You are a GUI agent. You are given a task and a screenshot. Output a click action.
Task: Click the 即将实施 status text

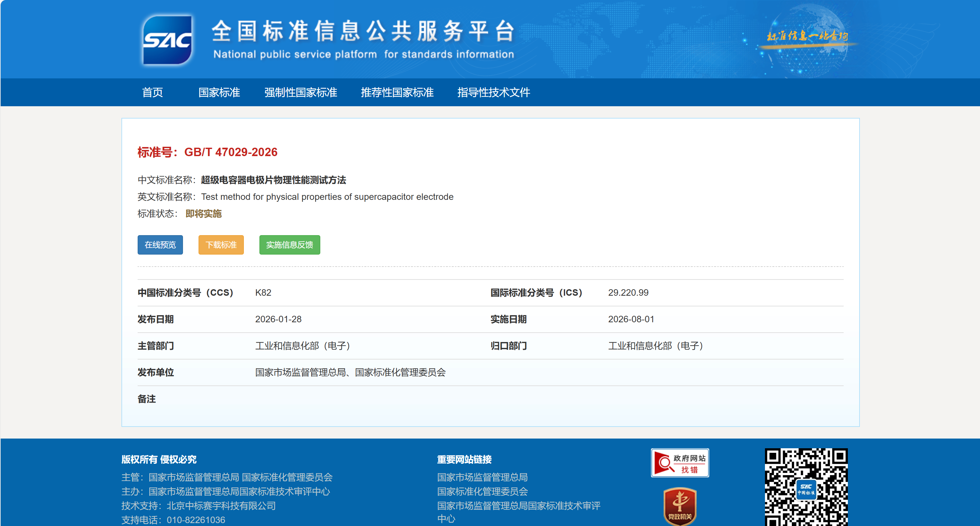pyautogui.click(x=203, y=214)
